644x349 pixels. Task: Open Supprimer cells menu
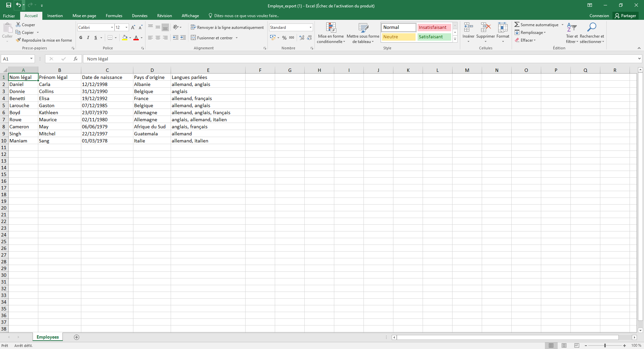(x=485, y=33)
